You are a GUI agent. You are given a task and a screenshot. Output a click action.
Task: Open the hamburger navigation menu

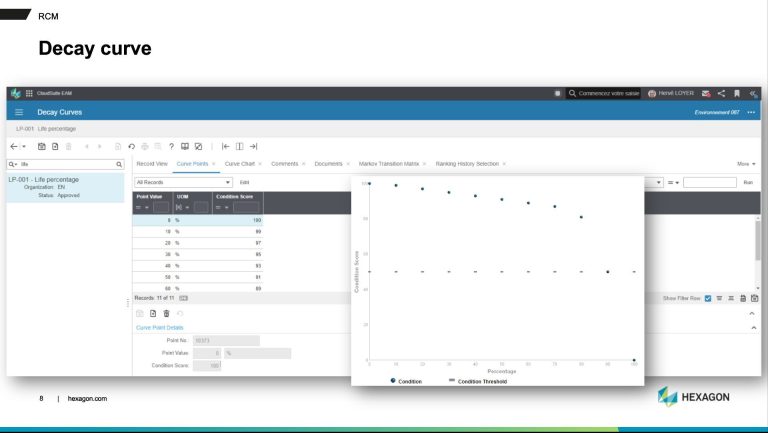pos(18,112)
